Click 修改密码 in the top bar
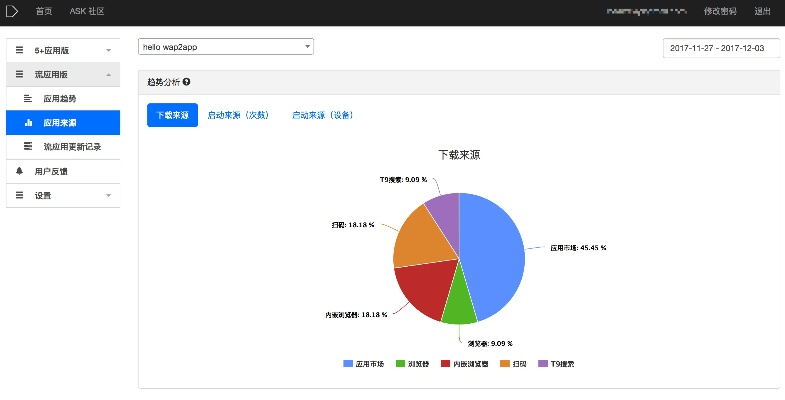Image resolution: width=785 pixels, height=400 pixels. point(719,11)
